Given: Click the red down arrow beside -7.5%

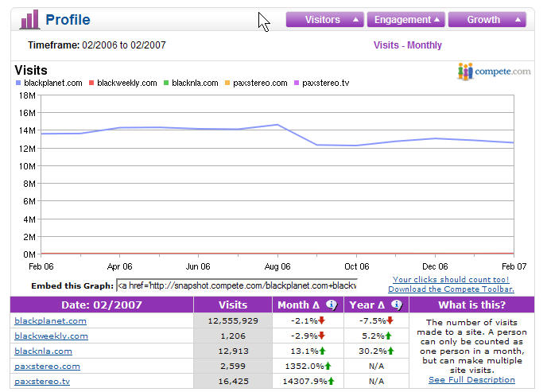Looking at the screenshot, I should (x=390, y=320).
